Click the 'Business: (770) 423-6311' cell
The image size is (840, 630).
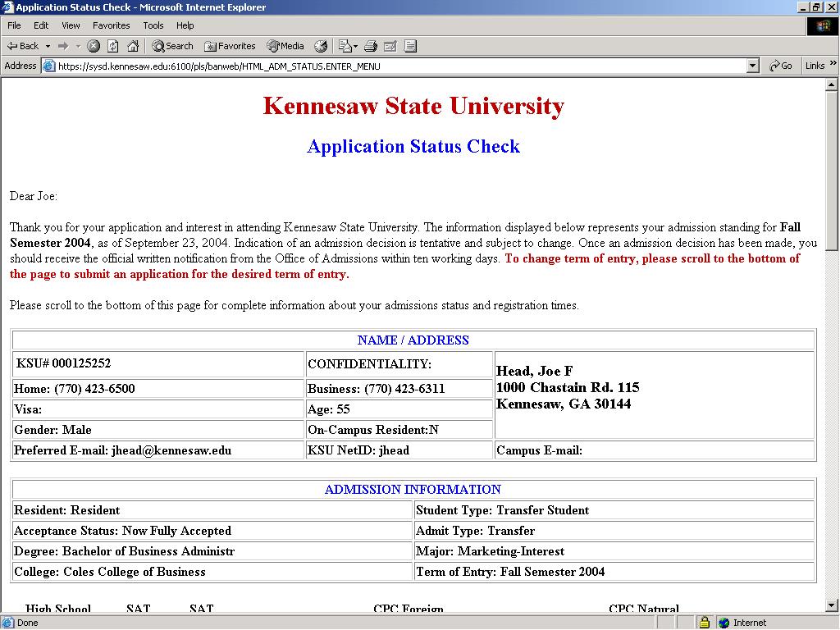coord(399,388)
